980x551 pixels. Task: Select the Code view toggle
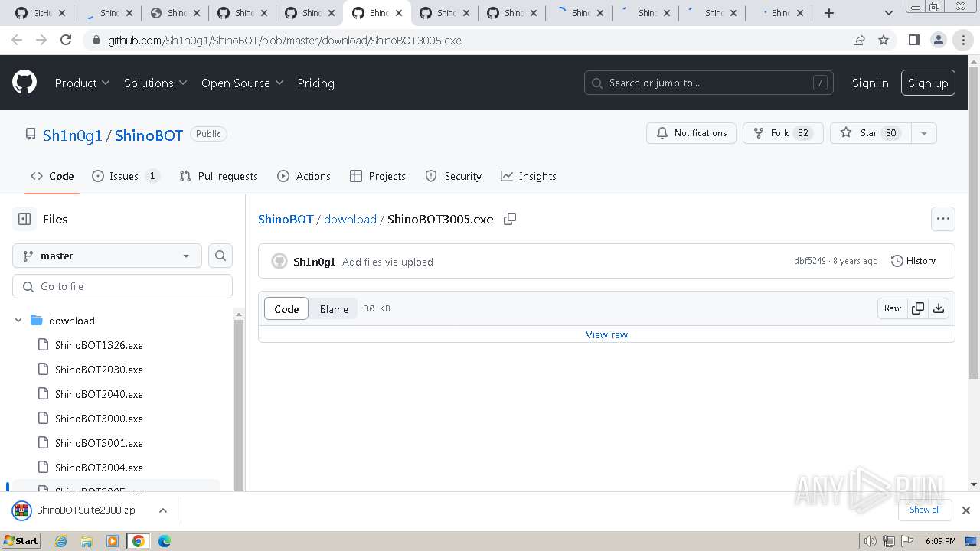(x=286, y=309)
